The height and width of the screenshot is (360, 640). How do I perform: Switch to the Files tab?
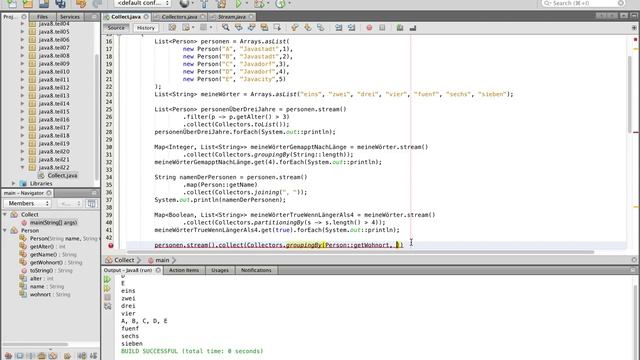pyautogui.click(x=42, y=17)
